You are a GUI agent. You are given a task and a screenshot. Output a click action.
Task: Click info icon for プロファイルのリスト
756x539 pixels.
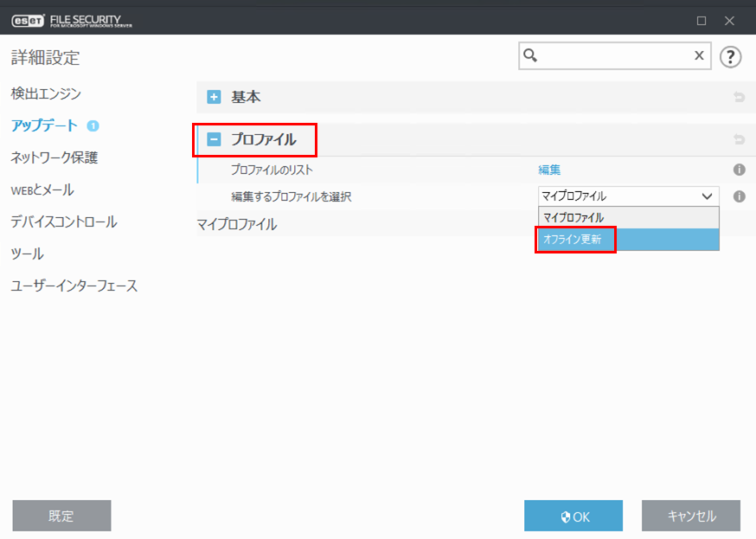coord(740,170)
